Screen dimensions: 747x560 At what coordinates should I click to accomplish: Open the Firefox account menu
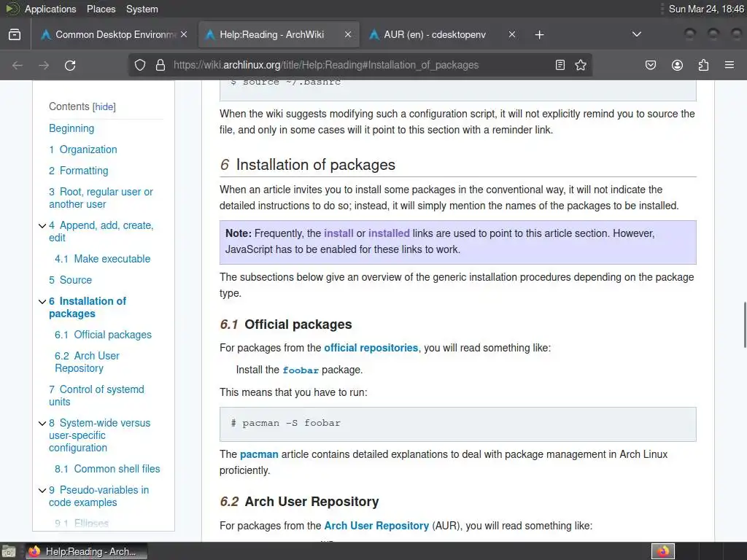point(677,65)
